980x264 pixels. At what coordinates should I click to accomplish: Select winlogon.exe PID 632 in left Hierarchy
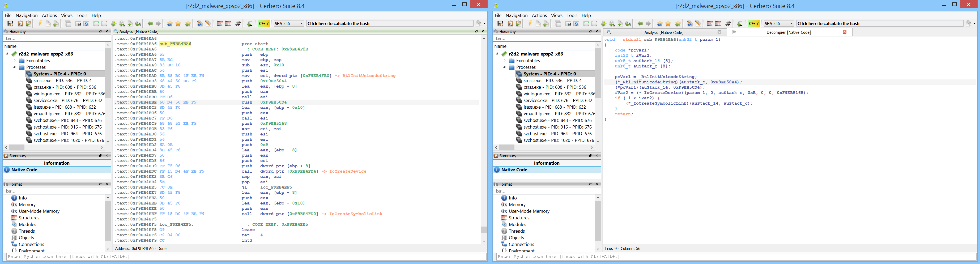[65, 94]
